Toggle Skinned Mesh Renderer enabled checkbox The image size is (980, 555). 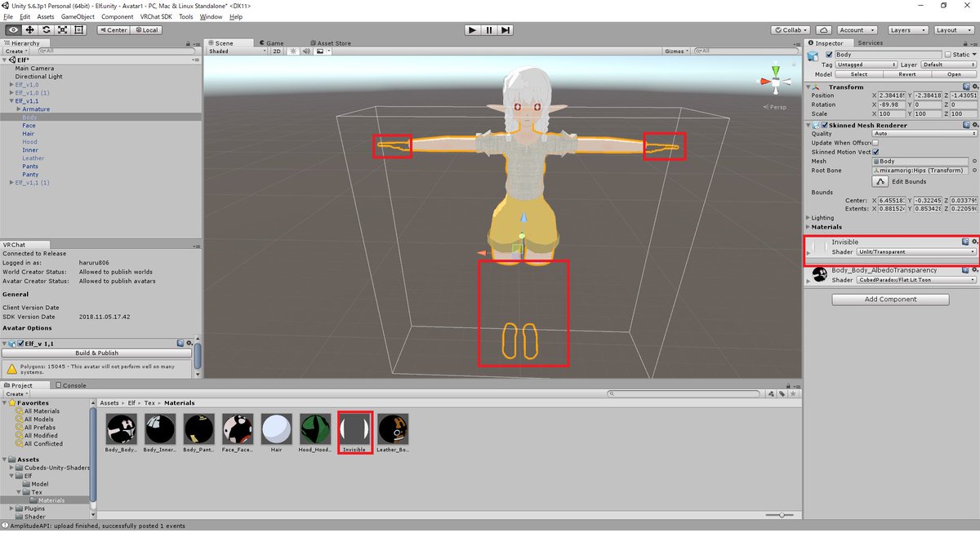[823, 125]
